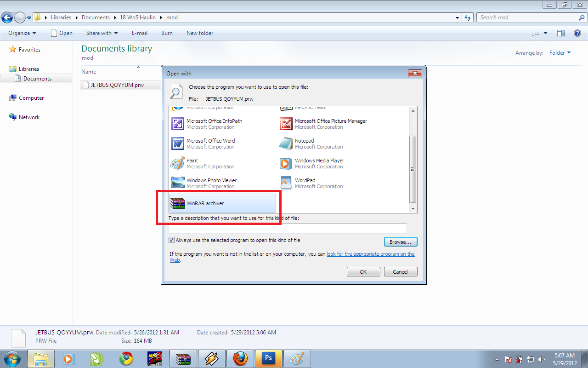Click Burn in Explorer toolbar
The image size is (588, 368).
(x=167, y=33)
